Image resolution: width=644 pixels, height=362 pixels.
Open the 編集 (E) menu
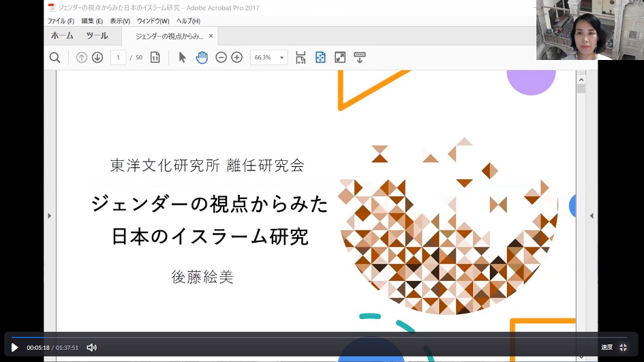point(92,21)
